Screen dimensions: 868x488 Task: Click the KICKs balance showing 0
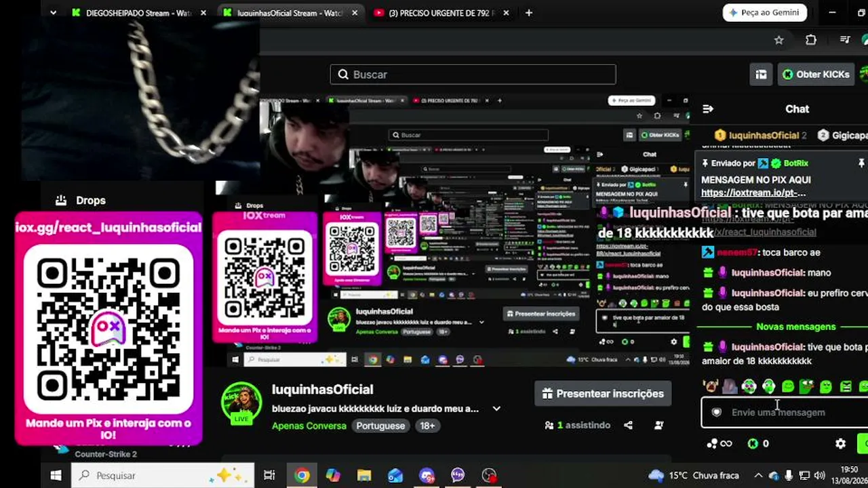(x=758, y=444)
